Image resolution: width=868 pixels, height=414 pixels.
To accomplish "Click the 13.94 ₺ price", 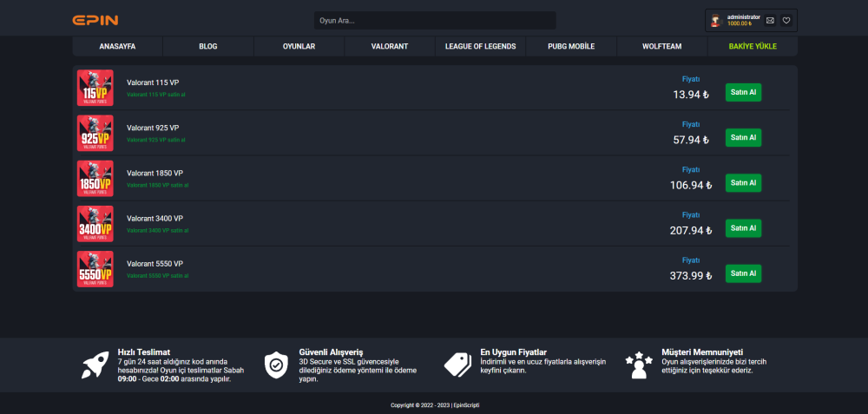I will [x=691, y=95].
